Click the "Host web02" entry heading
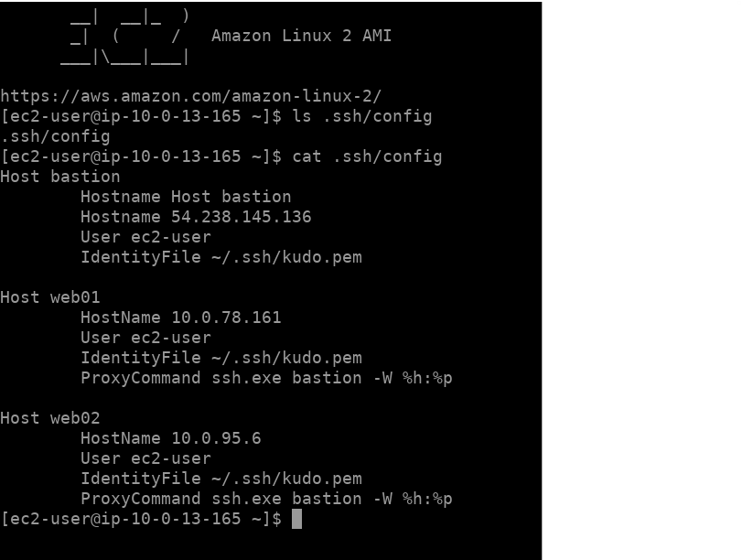This screenshot has height=560, width=742. point(50,418)
